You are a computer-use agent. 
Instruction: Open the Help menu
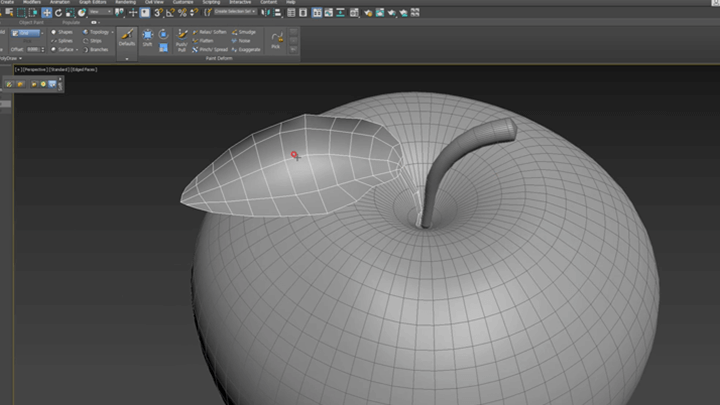click(291, 2)
